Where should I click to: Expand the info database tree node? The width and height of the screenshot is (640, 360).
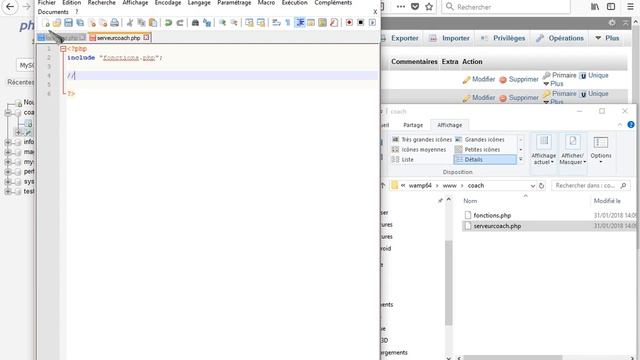pyautogui.click(x=8, y=142)
